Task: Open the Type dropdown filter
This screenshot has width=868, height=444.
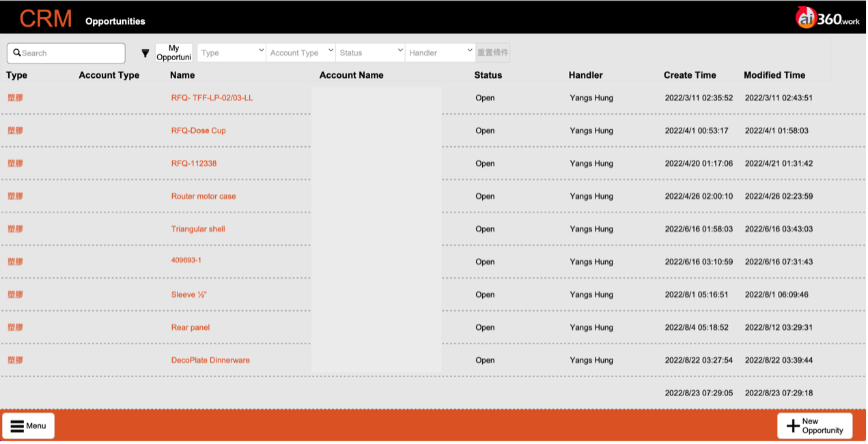Action: 232,53
